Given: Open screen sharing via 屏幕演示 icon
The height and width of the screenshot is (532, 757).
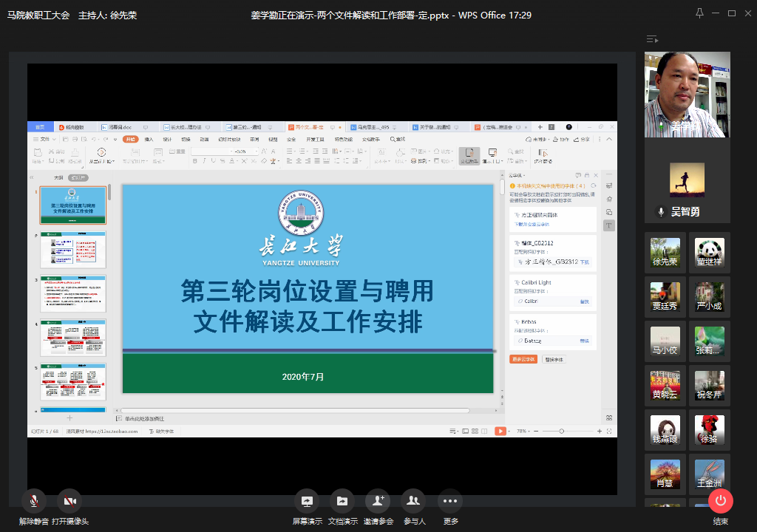Looking at the screenshot, I should (306, 501).
